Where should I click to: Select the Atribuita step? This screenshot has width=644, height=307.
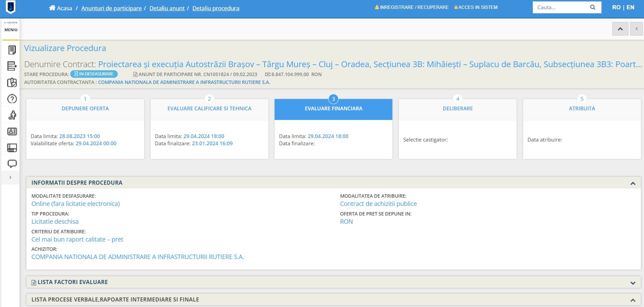pyautogui.click(x=582, y=109)
